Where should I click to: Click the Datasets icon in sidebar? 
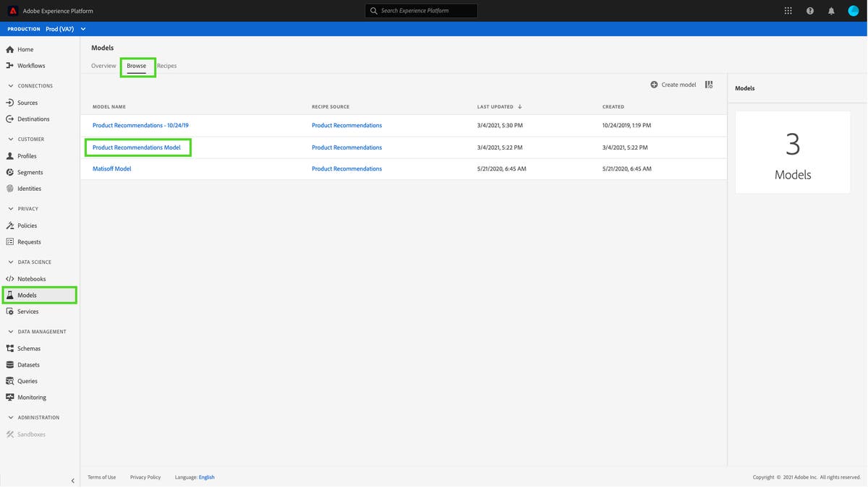10,365
